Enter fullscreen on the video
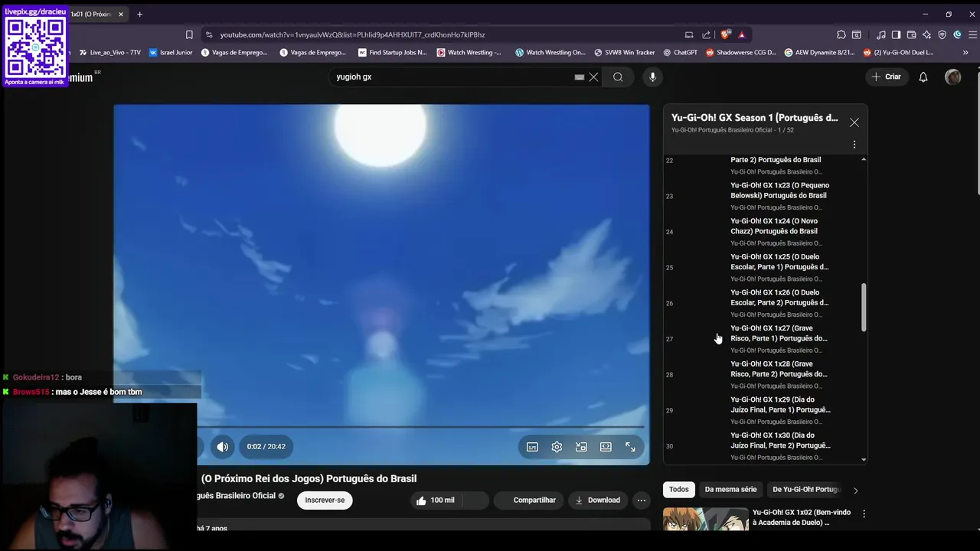The width and height of the screenshot is (980, 551). pyautogui.click(x=630, y=447)
